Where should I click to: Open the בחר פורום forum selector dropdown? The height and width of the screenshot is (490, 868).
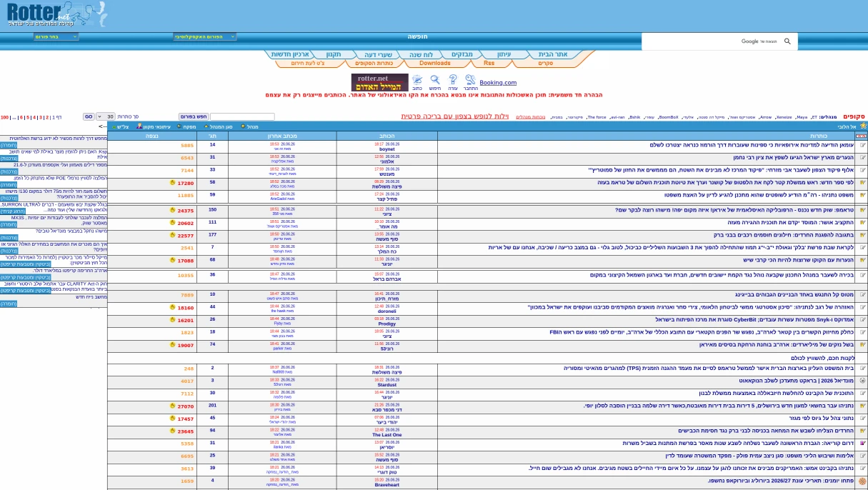coord(56,36)
